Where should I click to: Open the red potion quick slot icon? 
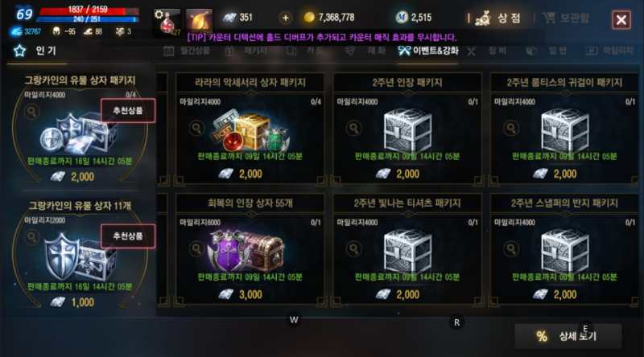point(167,22)
